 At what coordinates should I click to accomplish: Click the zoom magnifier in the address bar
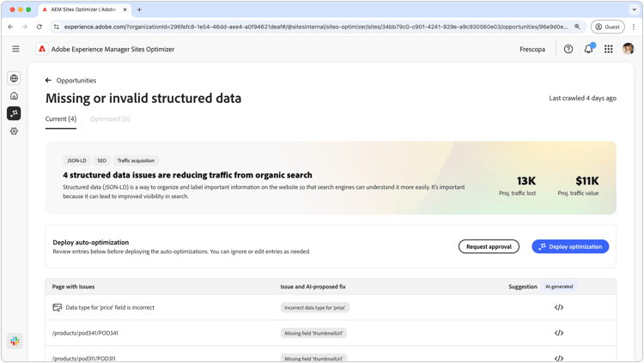coord(577,27)
